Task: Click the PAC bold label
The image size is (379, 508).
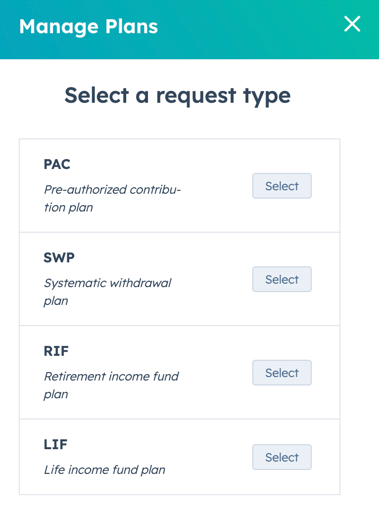Action: tap(57, 164)
